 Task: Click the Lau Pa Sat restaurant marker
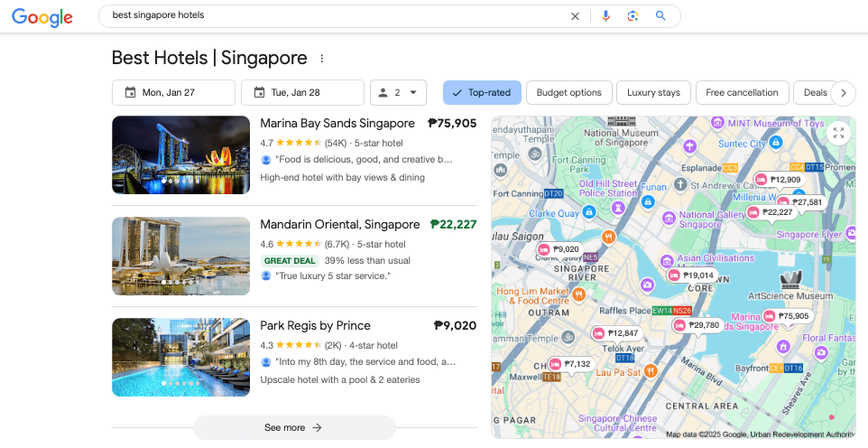point(651,371)
